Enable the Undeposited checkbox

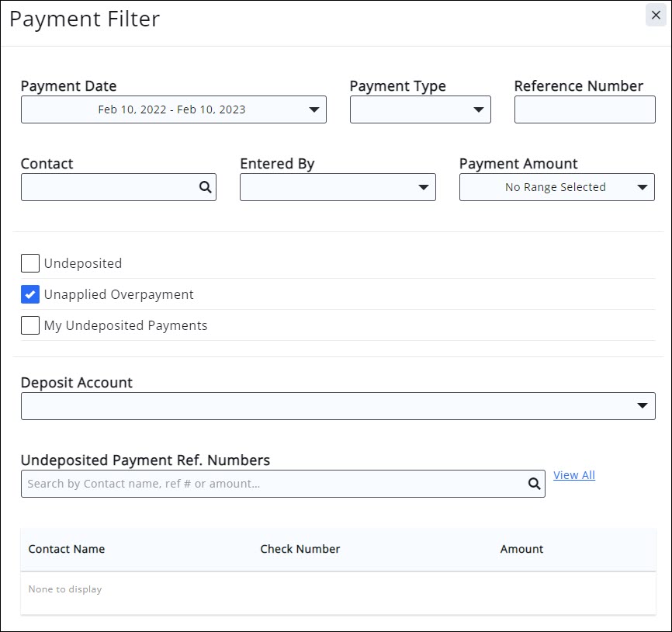click(29, 263)
